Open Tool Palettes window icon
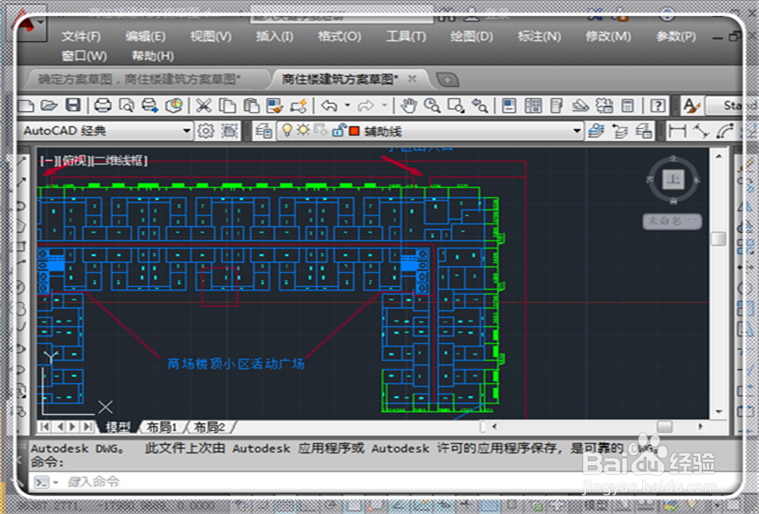The width and height of the screenshot is (759, 514). click(x=557, y=105)
